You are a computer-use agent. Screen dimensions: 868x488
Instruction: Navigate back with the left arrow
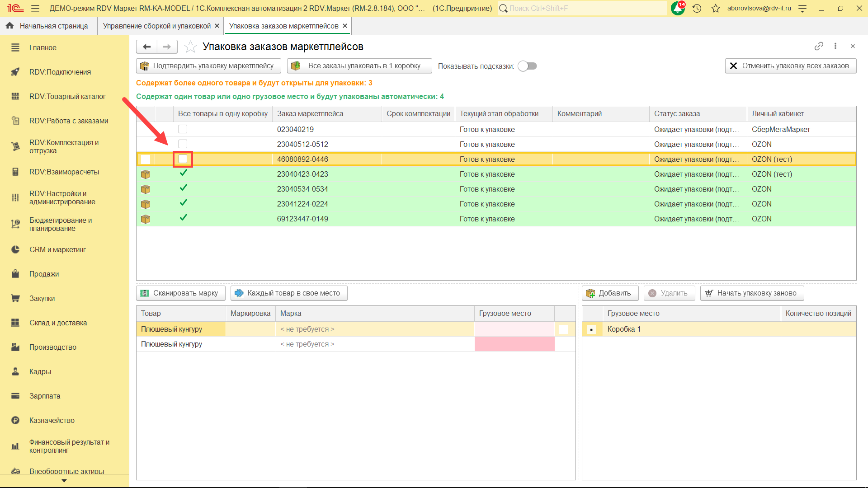coord(146,47)
